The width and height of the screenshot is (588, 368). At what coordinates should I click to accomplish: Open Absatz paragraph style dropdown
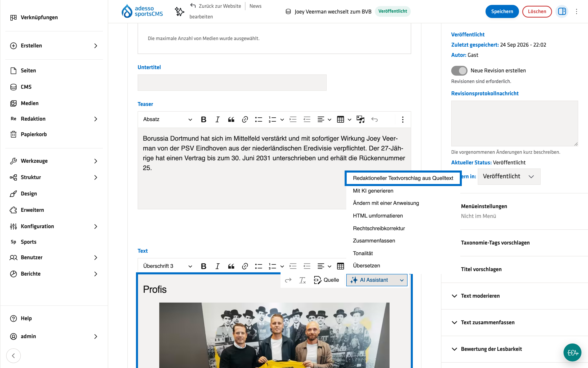(167, 120)
